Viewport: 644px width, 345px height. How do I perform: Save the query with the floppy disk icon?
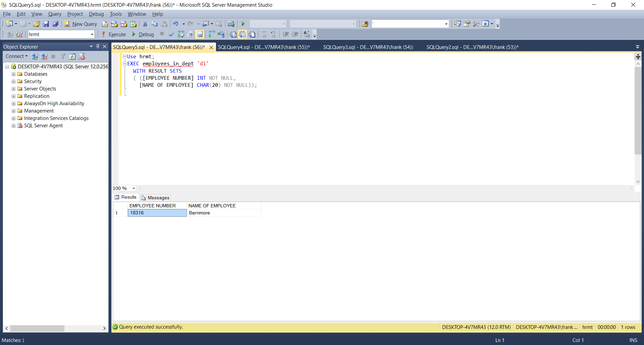(x=46, y=24)
